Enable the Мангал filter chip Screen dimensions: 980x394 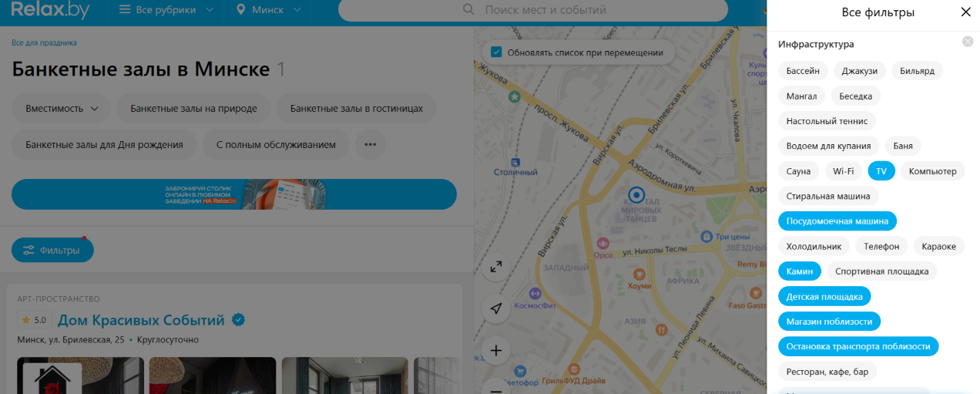802,96
